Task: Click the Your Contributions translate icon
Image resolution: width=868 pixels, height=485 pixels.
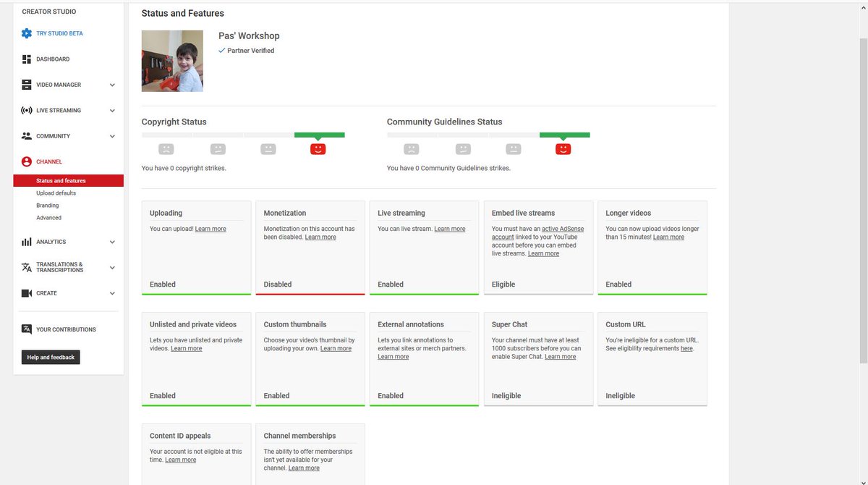Action: pyautogui.click(x=27, y=329)
